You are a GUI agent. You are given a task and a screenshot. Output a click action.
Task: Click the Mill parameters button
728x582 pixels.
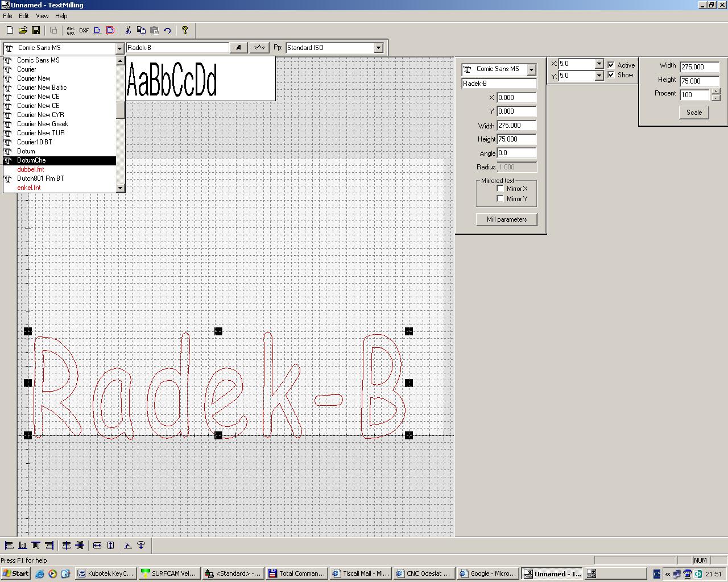(506, 219)
